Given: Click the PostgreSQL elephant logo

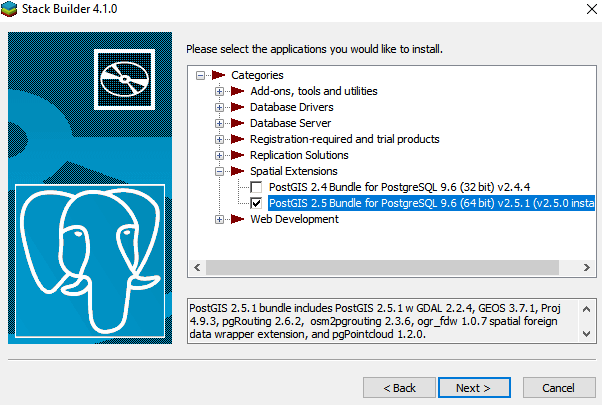Looking at the screenshot, I should (x=90, y=261).
